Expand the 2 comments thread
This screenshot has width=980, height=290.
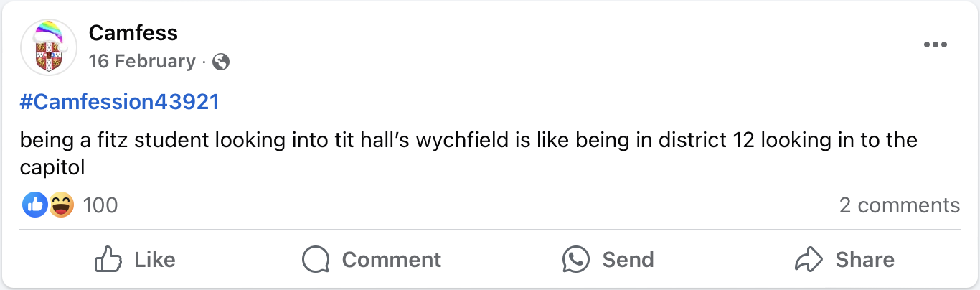(899, 205)
